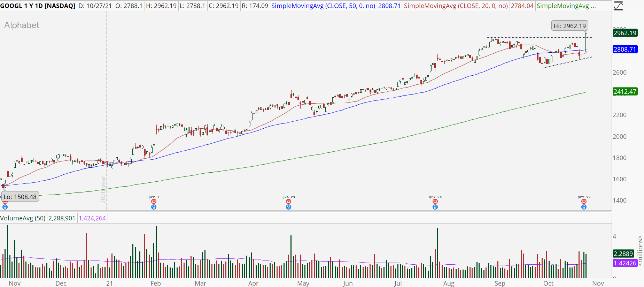Click the GOOGL 1 Y 1D [NASDAQ] chart title
Viewport: 644px width, 287px height.
click(38, 6)
